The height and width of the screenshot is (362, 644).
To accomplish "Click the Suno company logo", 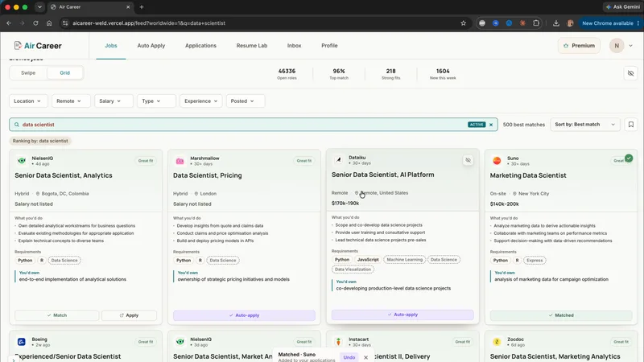I will point(497,160).
